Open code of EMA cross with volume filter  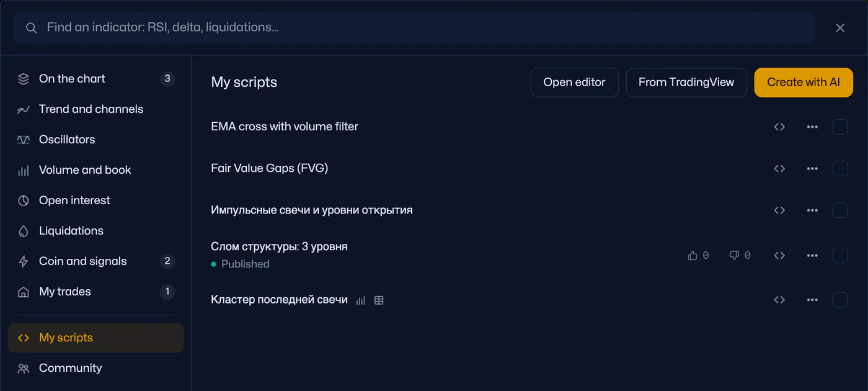779,127
